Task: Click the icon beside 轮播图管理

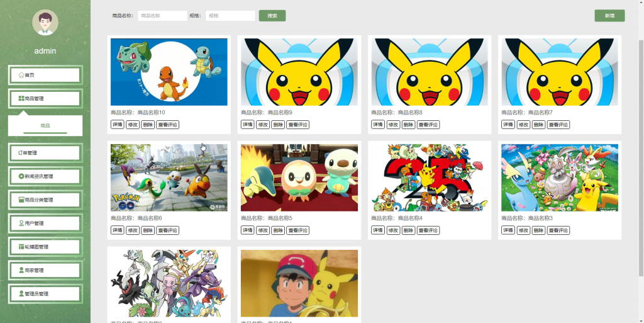Action: [21, 247]
